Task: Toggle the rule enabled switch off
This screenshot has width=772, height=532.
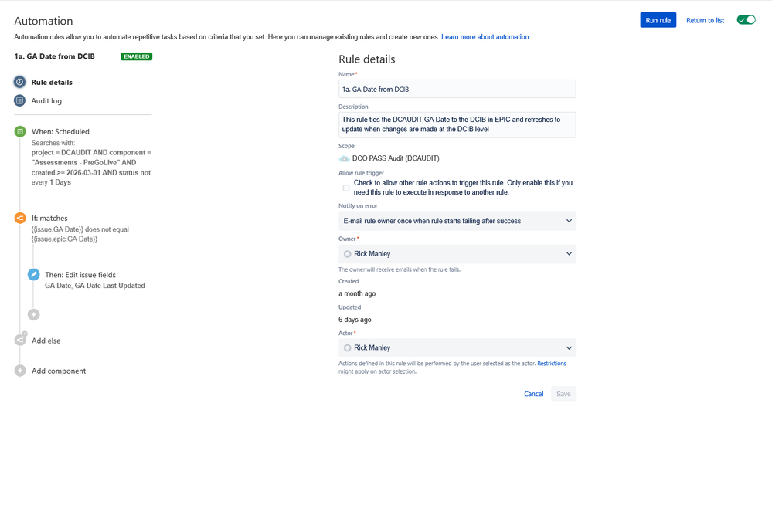Action: (x=746, y=19)
